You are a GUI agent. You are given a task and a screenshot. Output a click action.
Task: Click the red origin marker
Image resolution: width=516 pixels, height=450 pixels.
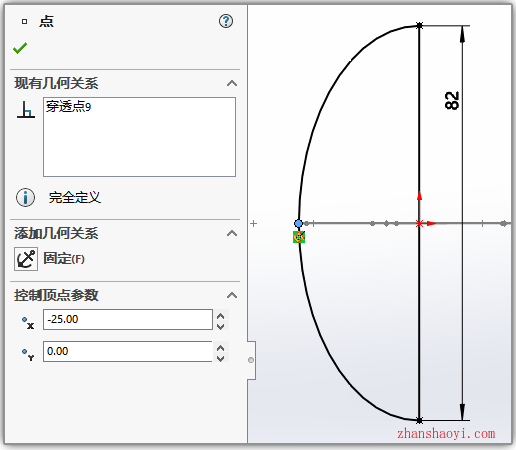pyautogui.click(x=419, y=223)
